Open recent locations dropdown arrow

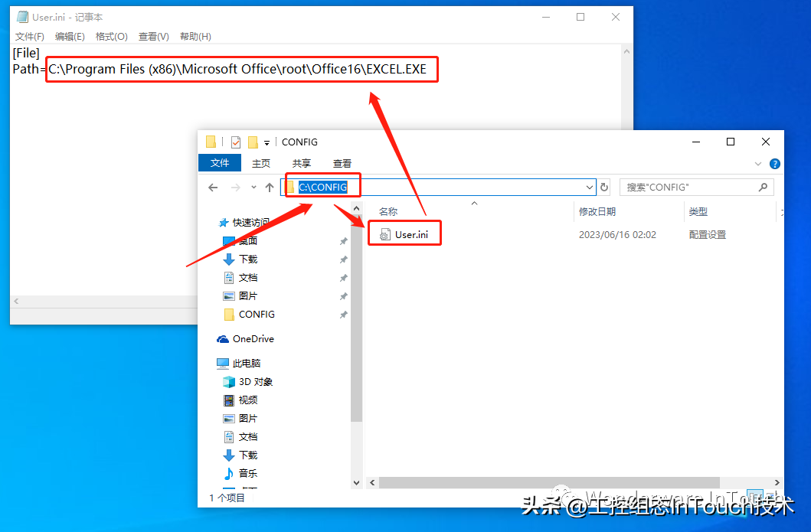(x=253, y=188)
